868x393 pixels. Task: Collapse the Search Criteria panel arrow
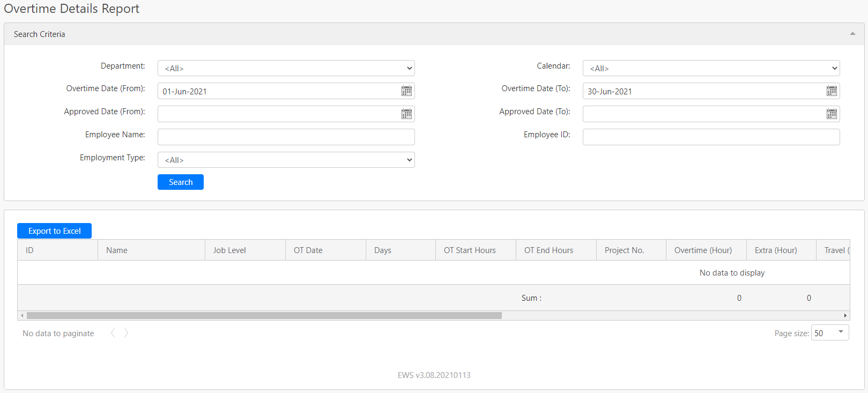852,34
